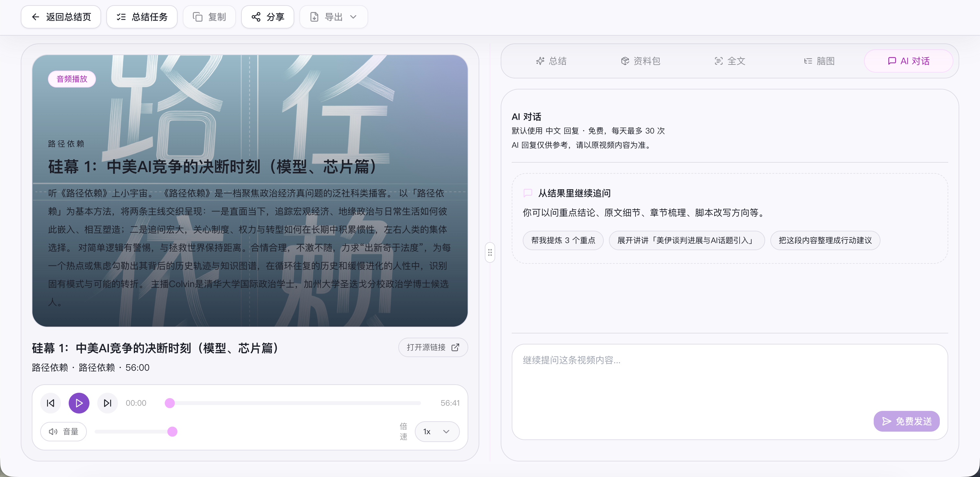Open the 全文 transcript tab
Screen dimensions: 980x477
[x=730, y=61]
